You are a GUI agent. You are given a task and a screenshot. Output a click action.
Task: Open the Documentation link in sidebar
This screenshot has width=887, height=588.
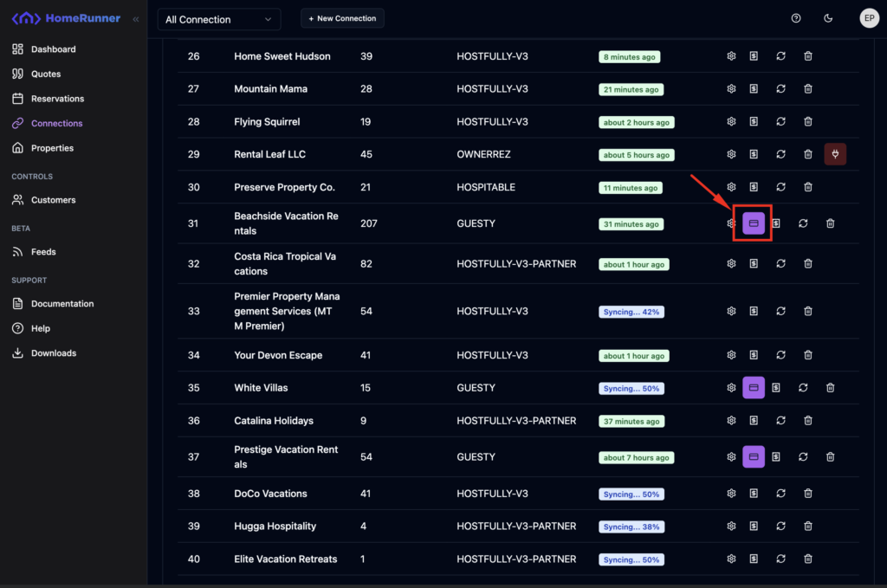tap(62, 304)
